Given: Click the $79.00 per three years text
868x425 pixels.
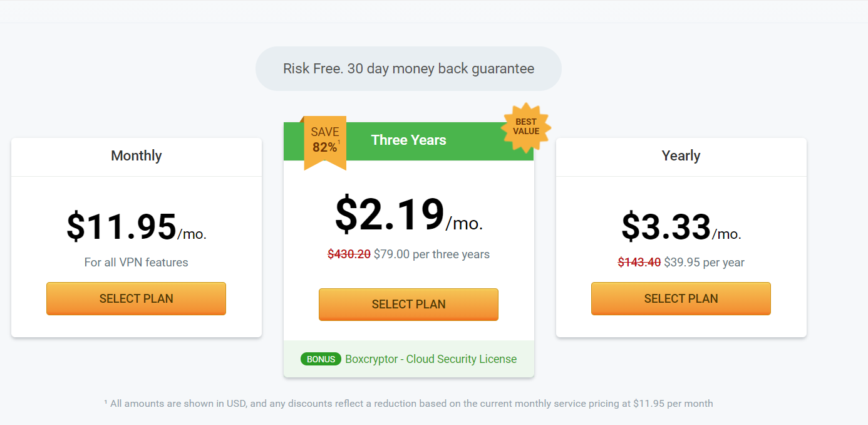Looking at the screenshot, I should [x=431, y=254].
